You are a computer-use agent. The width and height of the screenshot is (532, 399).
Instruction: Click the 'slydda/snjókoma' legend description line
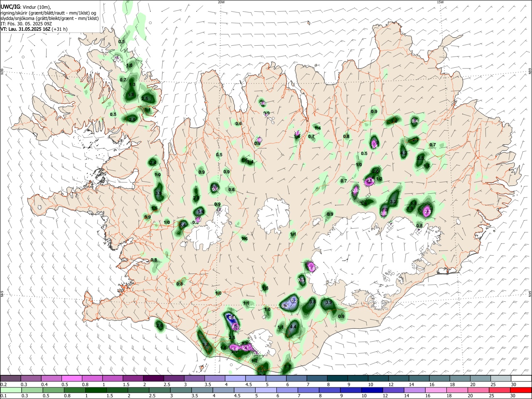49,18
